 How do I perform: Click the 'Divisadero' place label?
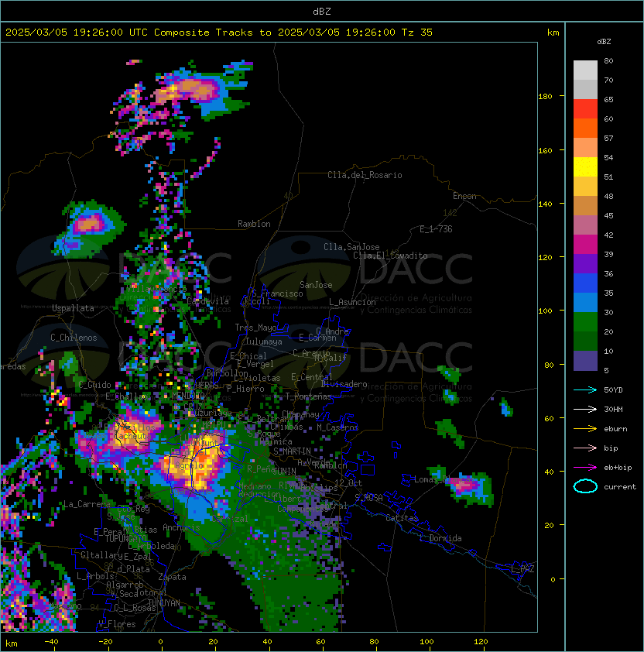coord(344,384)
